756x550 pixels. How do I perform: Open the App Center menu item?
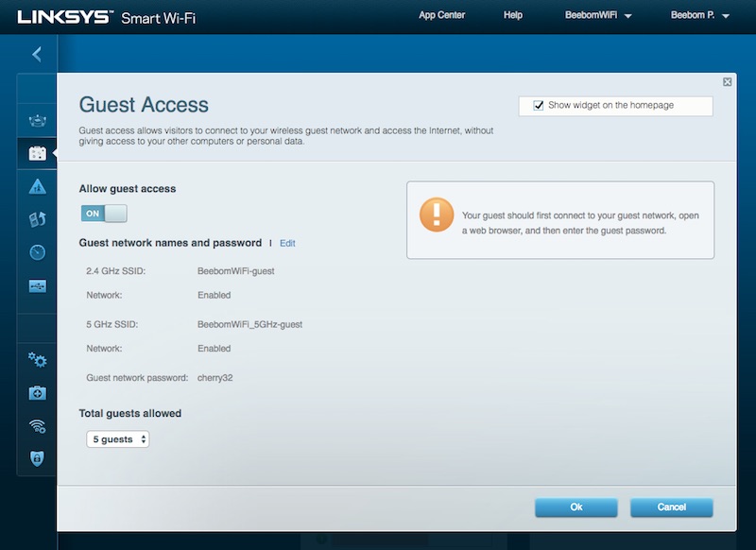(x=439, y=15)
